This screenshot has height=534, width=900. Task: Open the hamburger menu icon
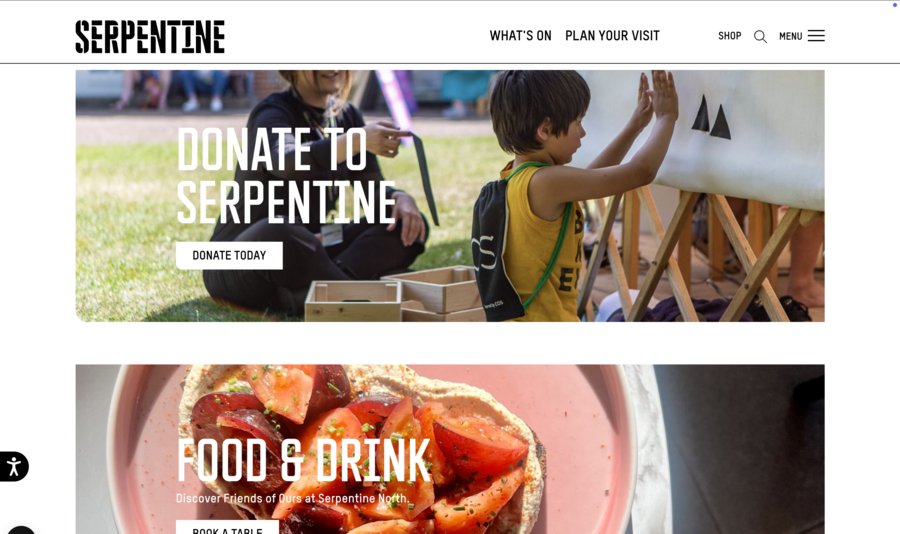(816, 36)
